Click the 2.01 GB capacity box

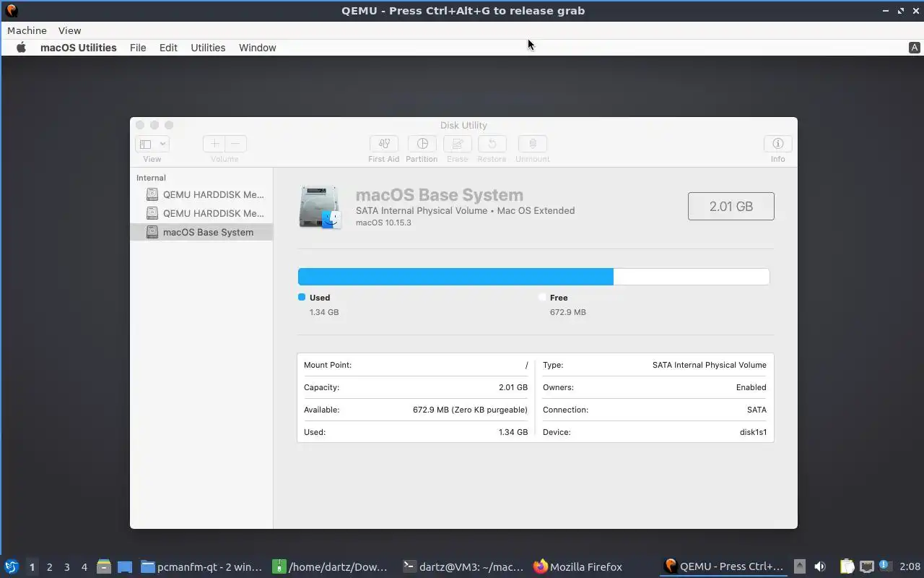point(731,206)
